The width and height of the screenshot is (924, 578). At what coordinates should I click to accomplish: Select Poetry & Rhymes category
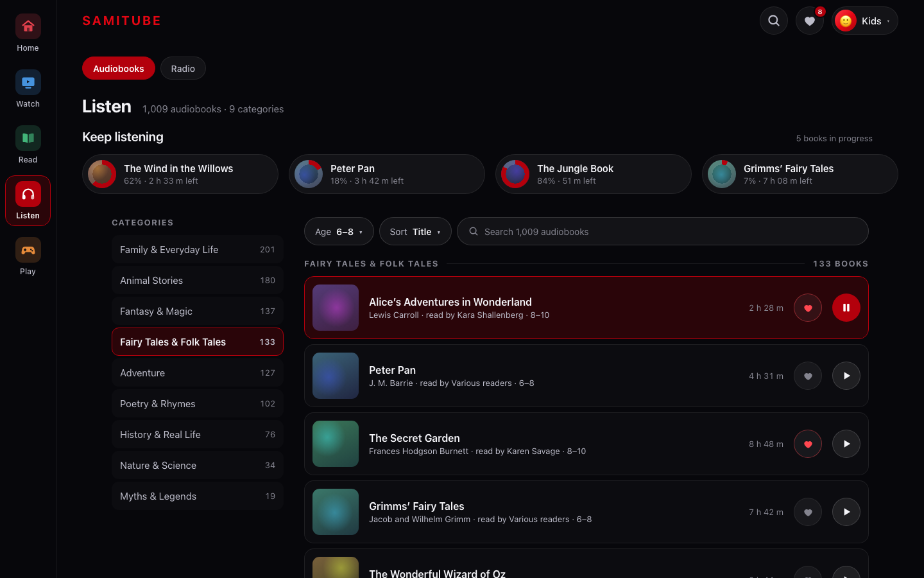198,403
